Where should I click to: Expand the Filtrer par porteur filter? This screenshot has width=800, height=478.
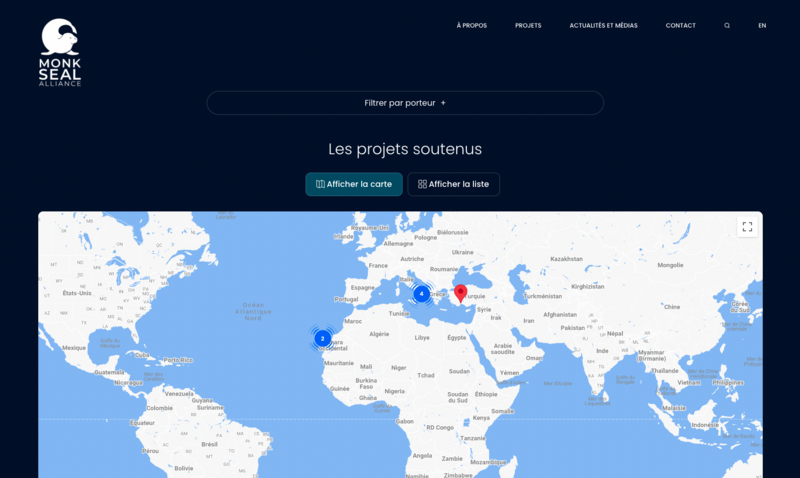[405, 103]
